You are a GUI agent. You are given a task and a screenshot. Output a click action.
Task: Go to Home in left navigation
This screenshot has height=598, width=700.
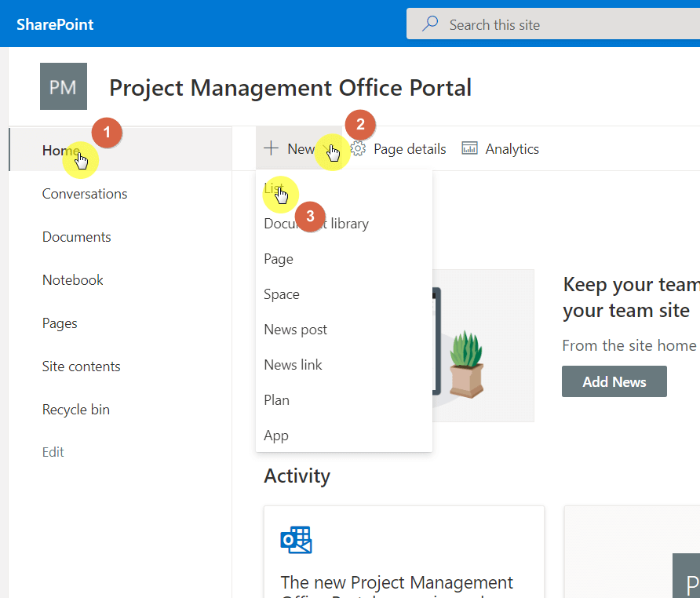pos(120,150)
